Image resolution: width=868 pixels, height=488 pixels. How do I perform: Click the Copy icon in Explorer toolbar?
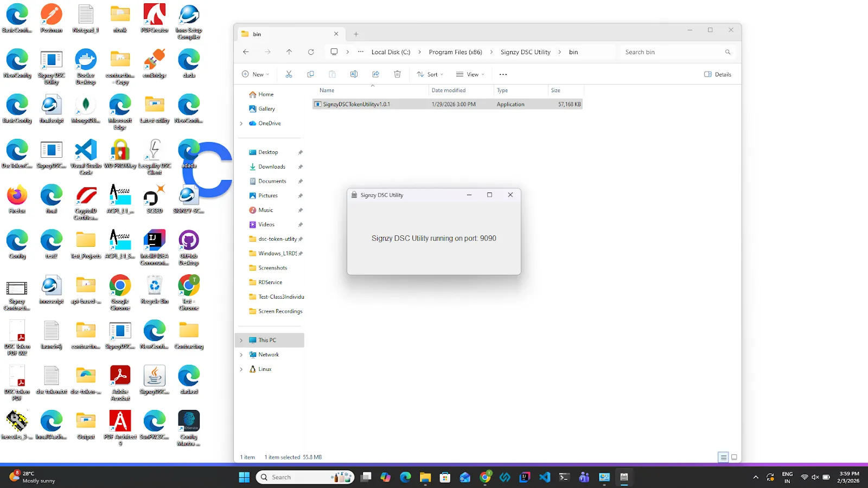[x=310, y=74]
